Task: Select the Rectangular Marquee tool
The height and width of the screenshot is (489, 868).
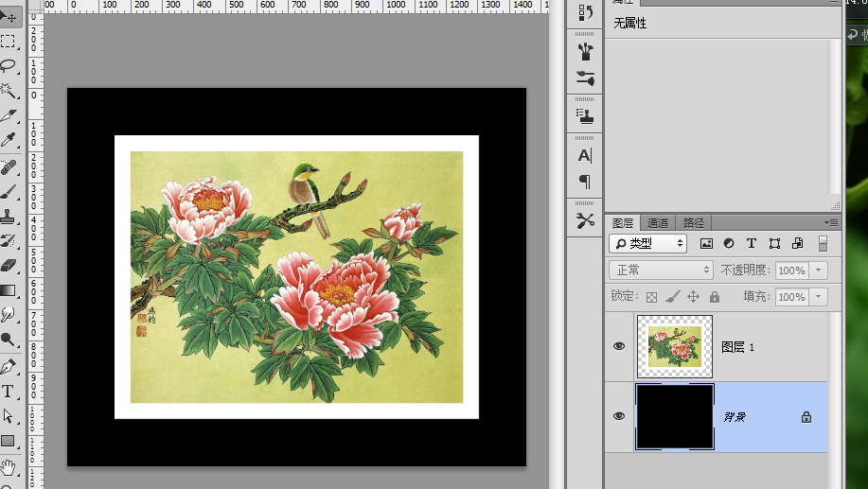Action: coord(9,42)
